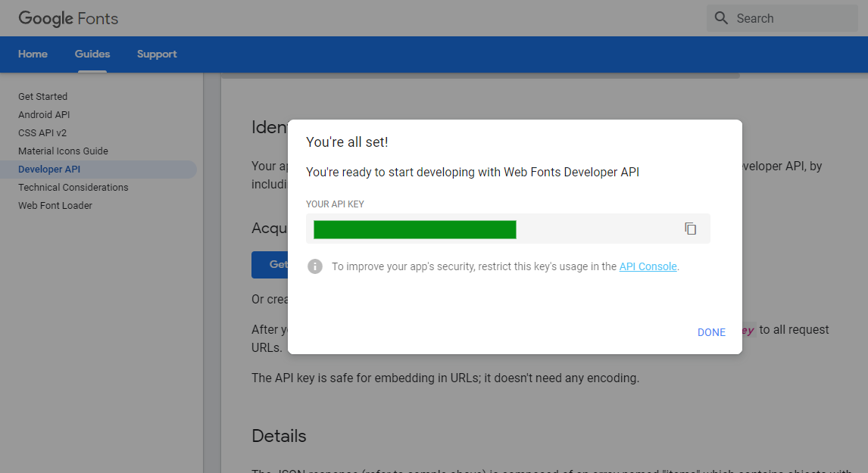Click the text about API key embedding safety
The height and width of the screenshot is (473, 868).
click(x=445, y=378)
